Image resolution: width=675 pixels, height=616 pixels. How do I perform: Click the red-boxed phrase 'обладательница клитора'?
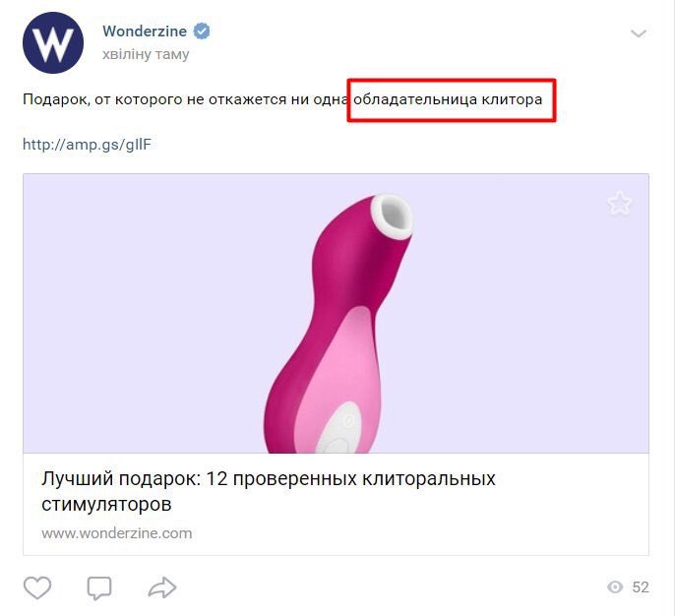[448, 99]
